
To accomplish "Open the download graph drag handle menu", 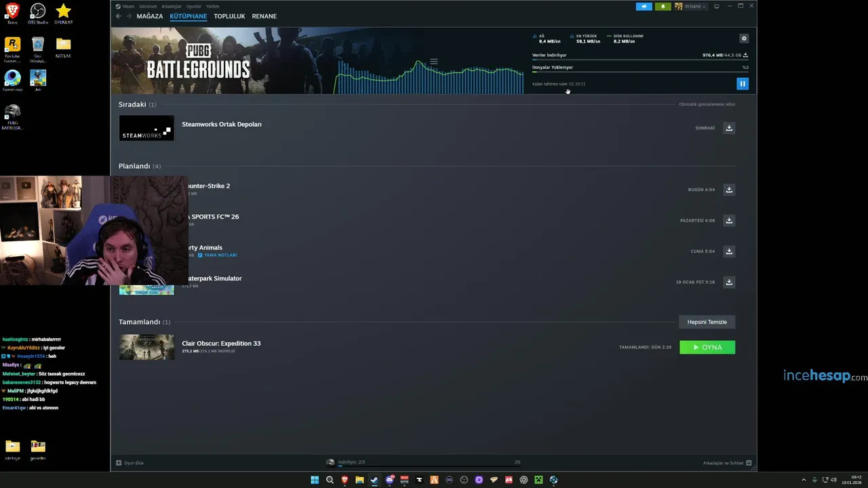I will 434,62.
